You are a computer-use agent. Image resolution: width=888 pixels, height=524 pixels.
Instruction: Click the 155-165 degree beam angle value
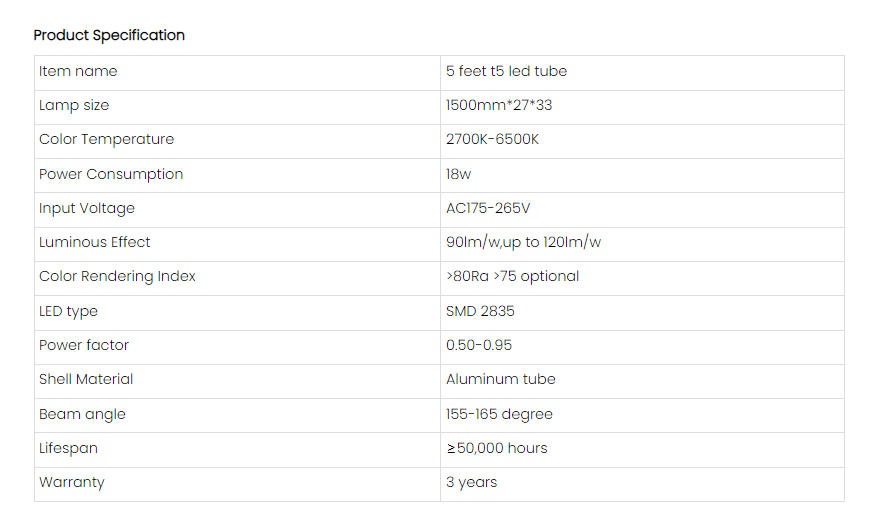pyautogui.click(x=499, y=414)
